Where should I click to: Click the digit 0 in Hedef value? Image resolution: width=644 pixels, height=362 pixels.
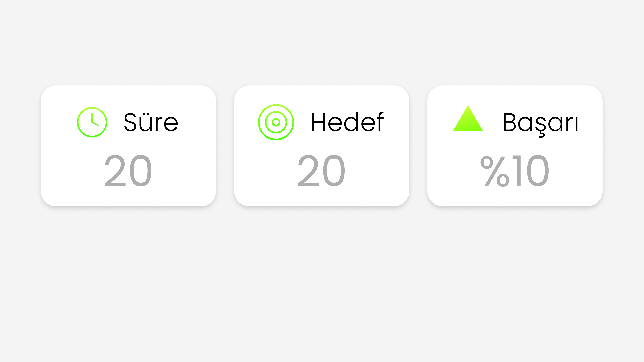[x=334, y=171]
